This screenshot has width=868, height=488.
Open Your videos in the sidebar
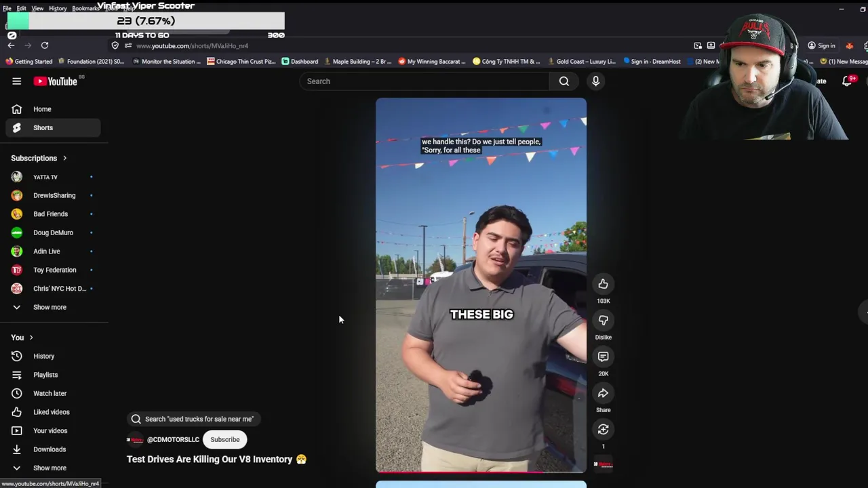(53, 430)
